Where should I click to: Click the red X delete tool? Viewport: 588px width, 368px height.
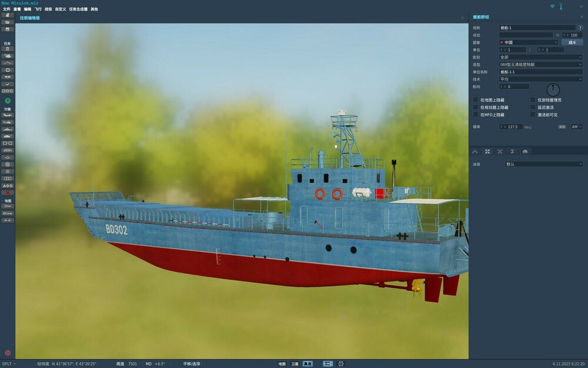(8, 193)
